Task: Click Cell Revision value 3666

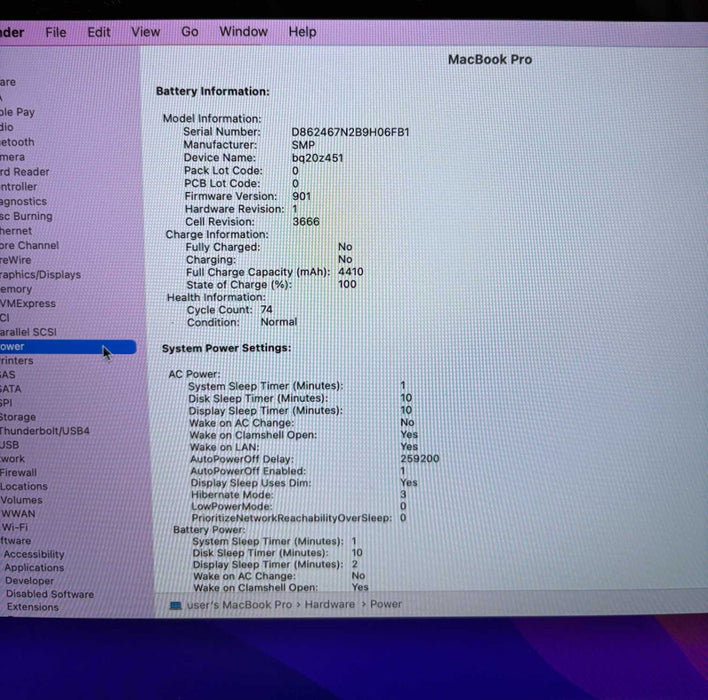Action: click(x=306, y=222)
